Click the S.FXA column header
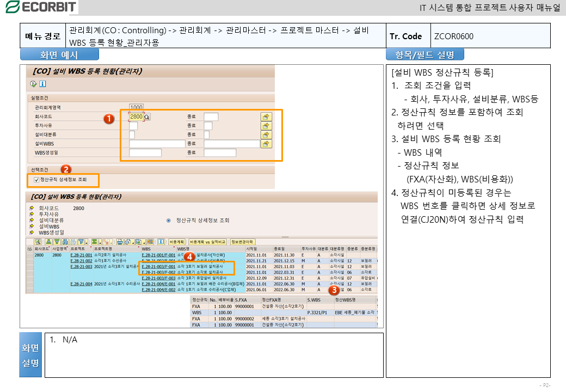This screenshot has height=392, width=566. [x=247, y=300]
